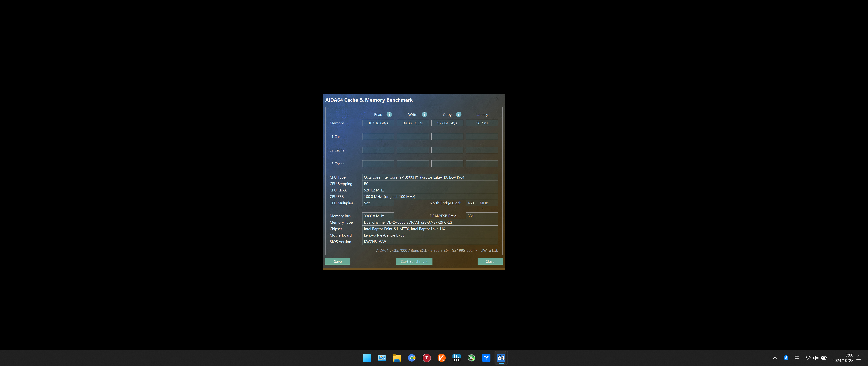
Task: Click the empty L2 Cache Copy field
Action: coord(447,150)
